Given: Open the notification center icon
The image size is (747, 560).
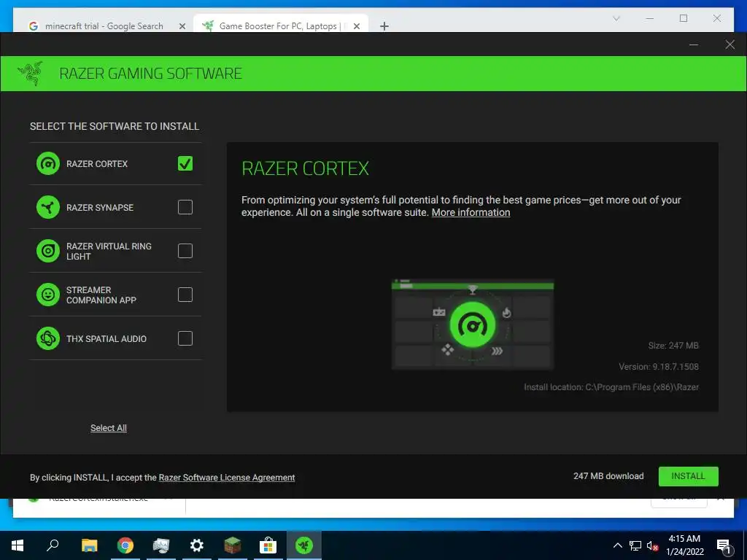Looking at the screenshot, I should tap(724, 545).
